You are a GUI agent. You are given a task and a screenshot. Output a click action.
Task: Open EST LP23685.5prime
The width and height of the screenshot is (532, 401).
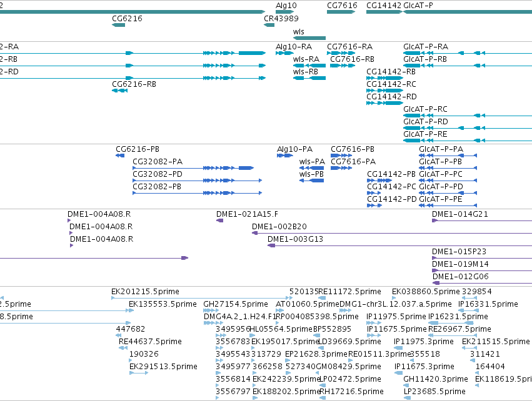click(x=434, y=392)
